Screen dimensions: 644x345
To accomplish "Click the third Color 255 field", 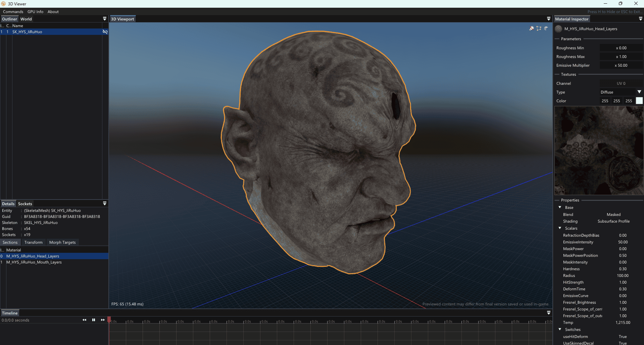I will (629, 101).
